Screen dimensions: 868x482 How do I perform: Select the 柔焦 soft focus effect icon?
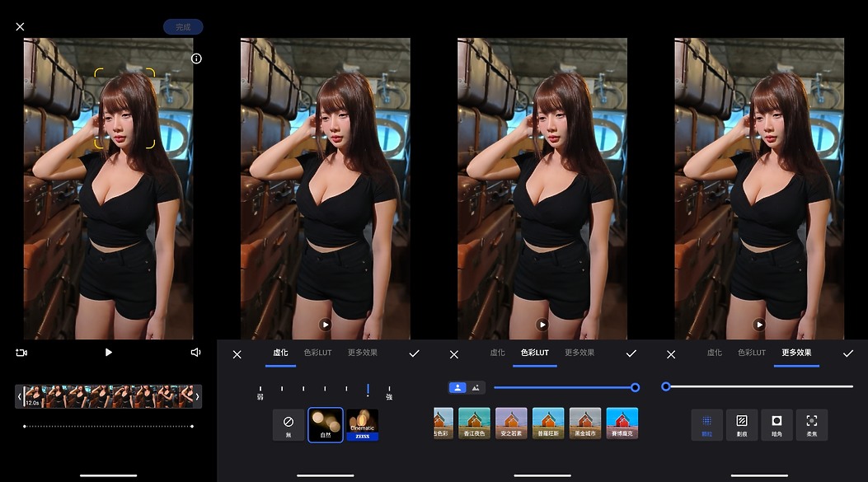[812, 425]
